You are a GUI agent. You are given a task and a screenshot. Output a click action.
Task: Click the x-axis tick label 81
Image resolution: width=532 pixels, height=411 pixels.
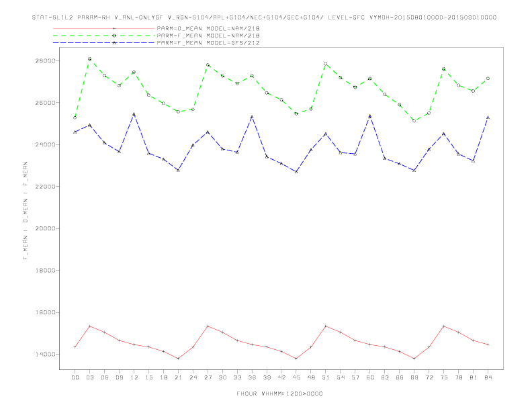(x=474, y=377)
